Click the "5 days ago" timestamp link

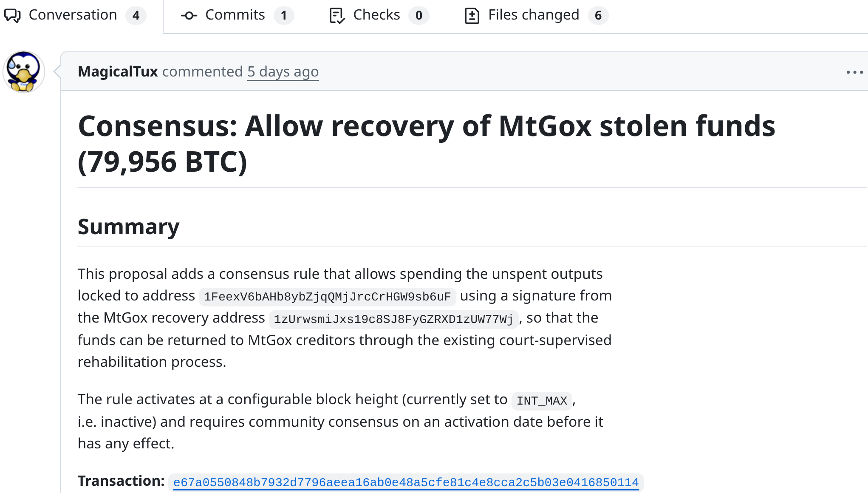283,72
